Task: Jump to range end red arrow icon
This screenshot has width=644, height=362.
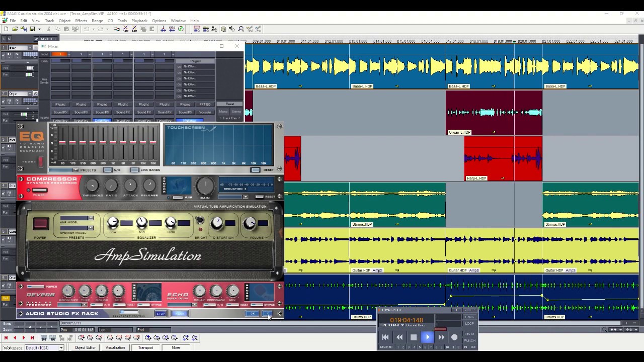Action: click(x=32, y=338)
